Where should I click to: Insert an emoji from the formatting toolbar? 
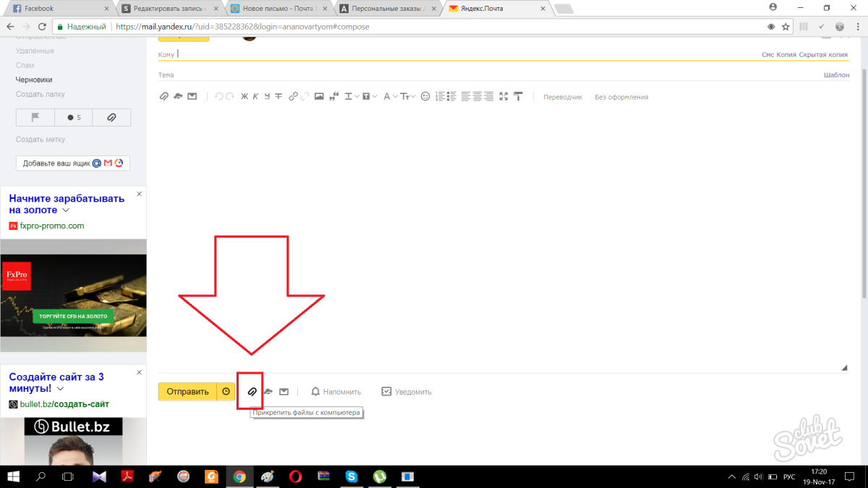(425, 96)
